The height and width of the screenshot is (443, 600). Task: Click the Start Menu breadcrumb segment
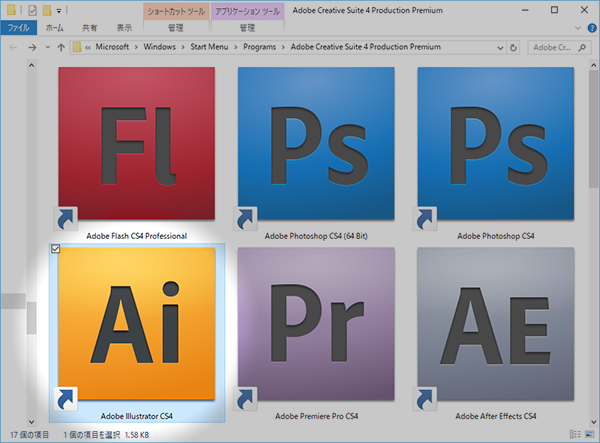209,47
